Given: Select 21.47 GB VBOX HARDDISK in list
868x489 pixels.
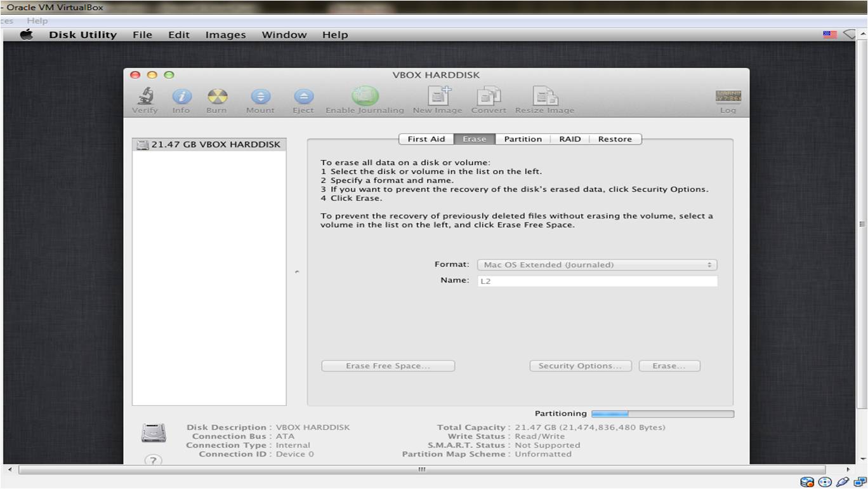Looking at the screenshot, I should tap(209, 145).
